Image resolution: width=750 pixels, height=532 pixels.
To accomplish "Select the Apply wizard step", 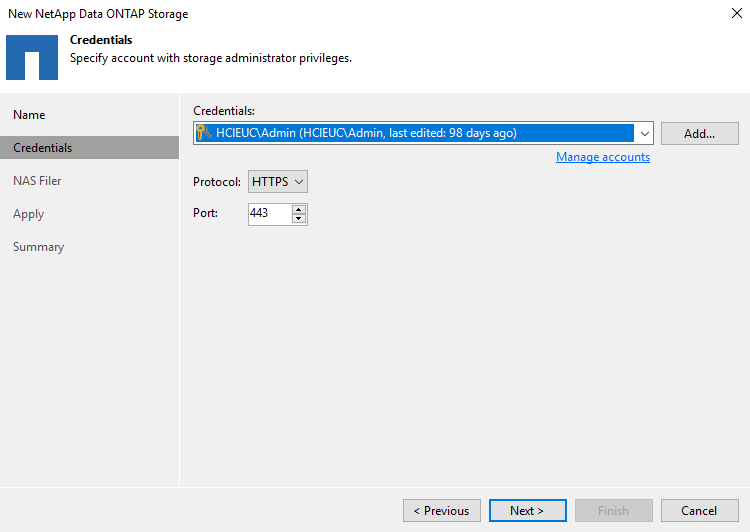I will [x=29, y=214].
